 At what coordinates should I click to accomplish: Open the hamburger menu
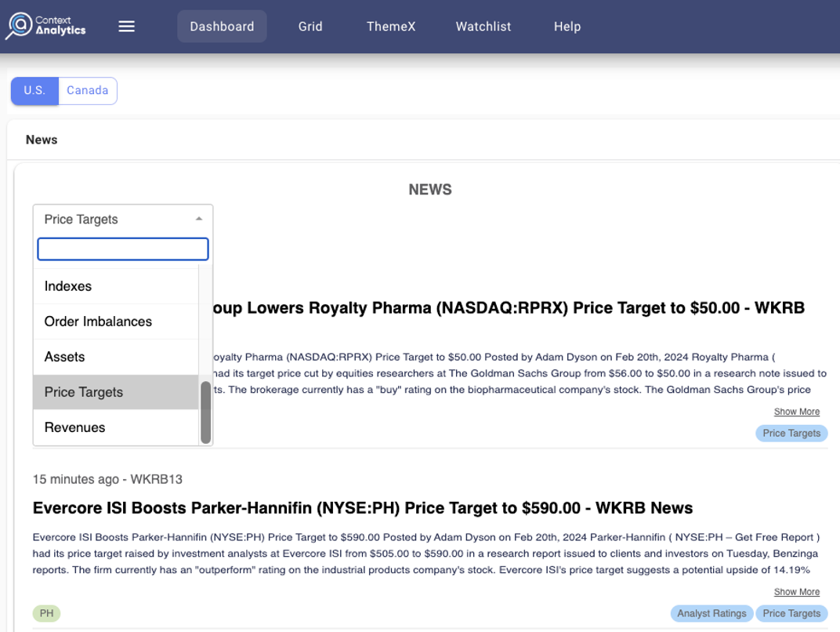[126, 27]
